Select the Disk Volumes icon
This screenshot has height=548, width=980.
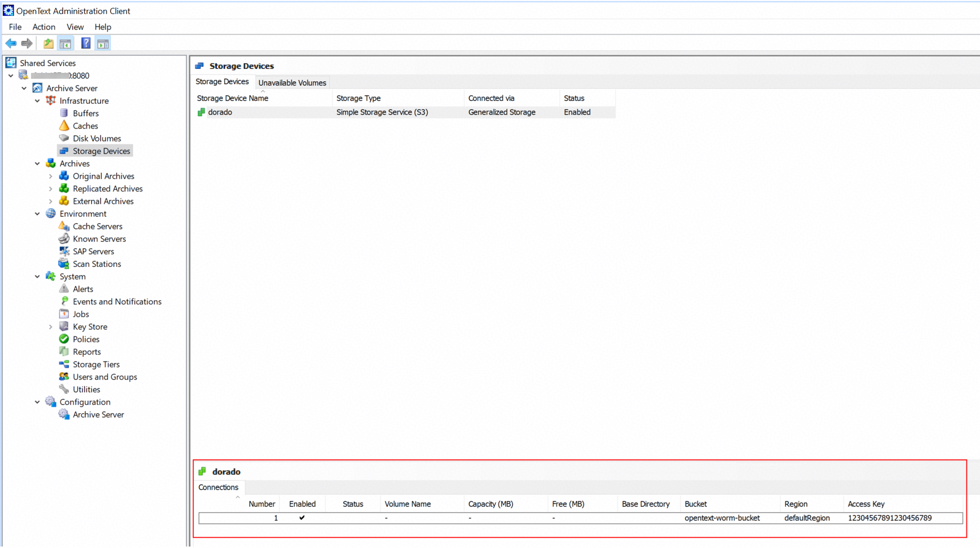tap(64, 138)
